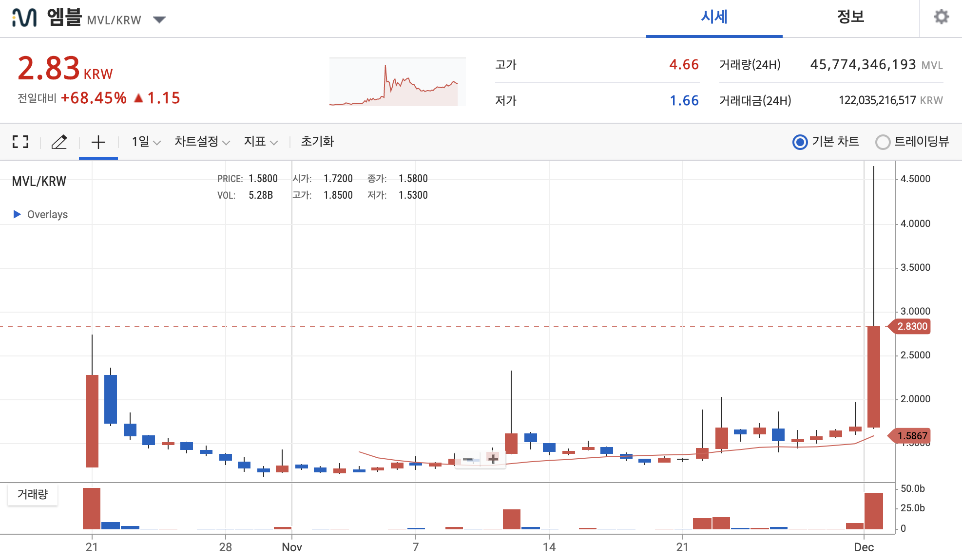Switch to the 정보 tab

[x=850, y=18]
